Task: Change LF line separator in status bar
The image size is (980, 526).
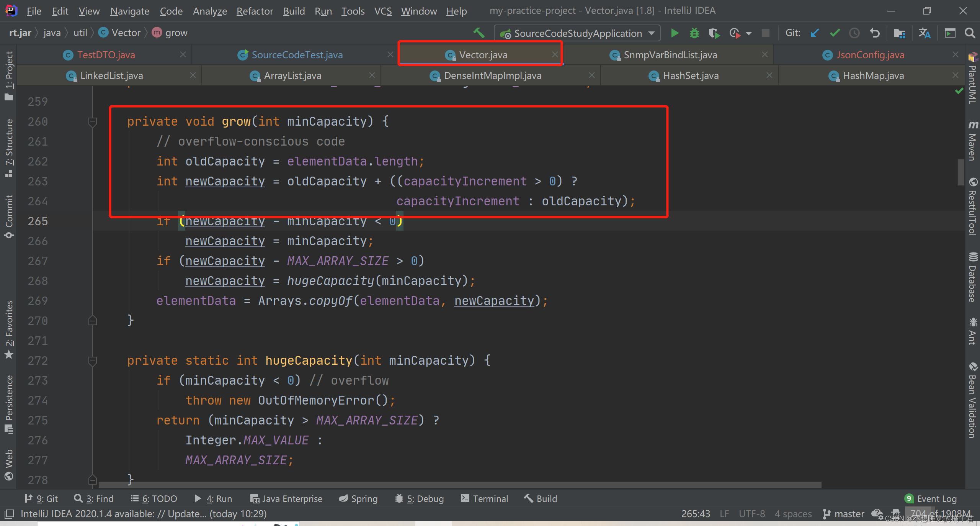Action: (x=724, y=514)
